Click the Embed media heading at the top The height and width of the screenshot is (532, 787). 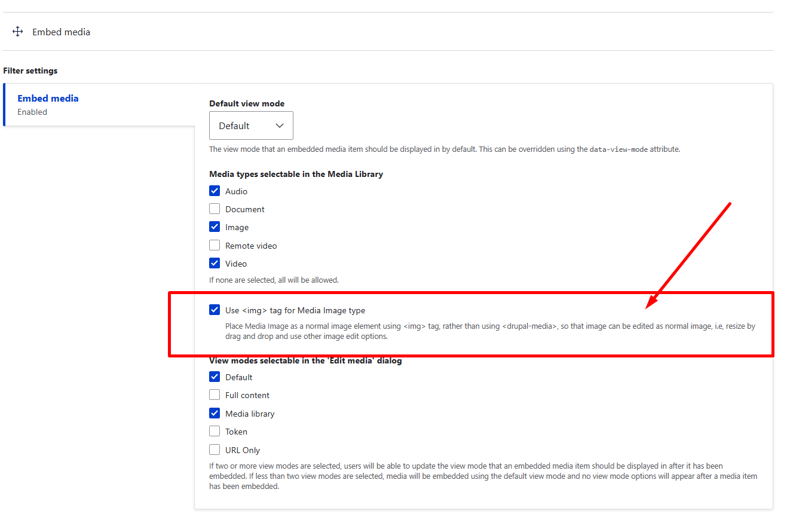coord(61,32)
